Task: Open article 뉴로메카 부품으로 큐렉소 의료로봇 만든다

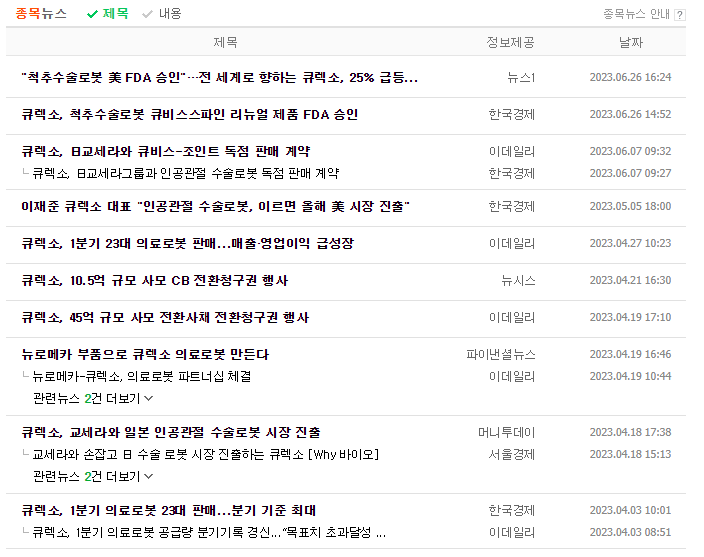Action: (145, 355)
